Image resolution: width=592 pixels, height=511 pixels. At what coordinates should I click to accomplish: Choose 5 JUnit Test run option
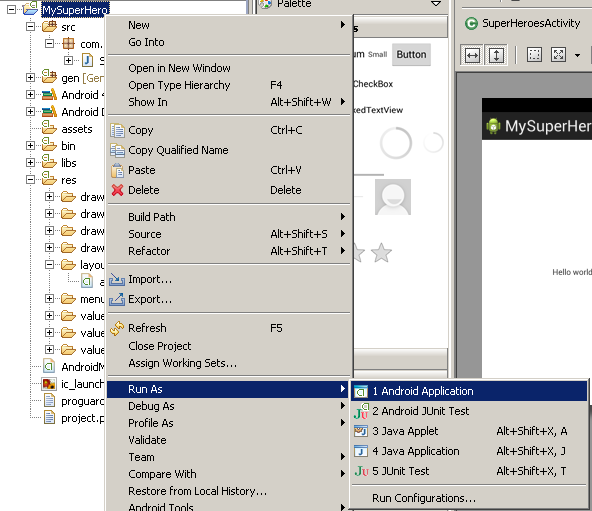click(x=469, y=471)
